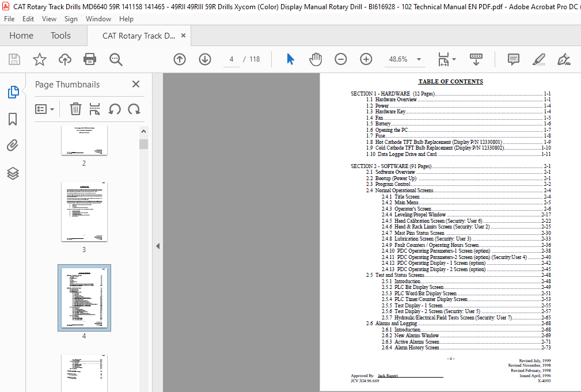Click 'SECTION 2 - SOFTWARE' contents entry
This screenshot has height=392, width=581.
(450, 166)
